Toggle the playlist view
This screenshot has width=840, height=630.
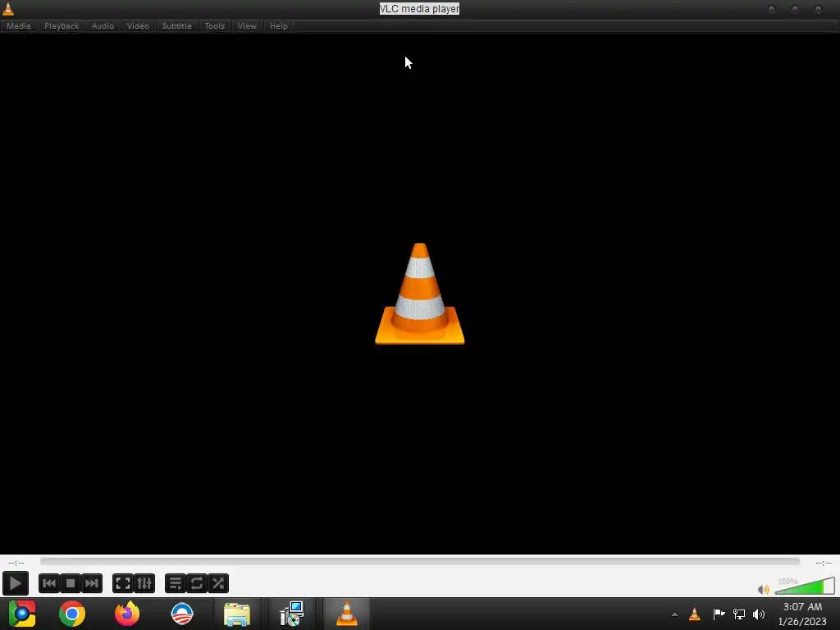tap(176, 583)
